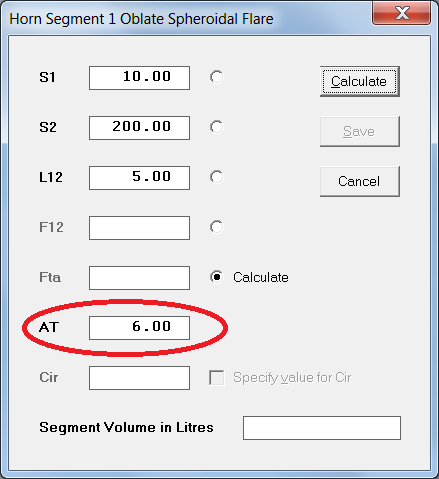The width and height of the screenshot is (439, 479).
Task: Click the S2 label
Action: click(48, 127)
